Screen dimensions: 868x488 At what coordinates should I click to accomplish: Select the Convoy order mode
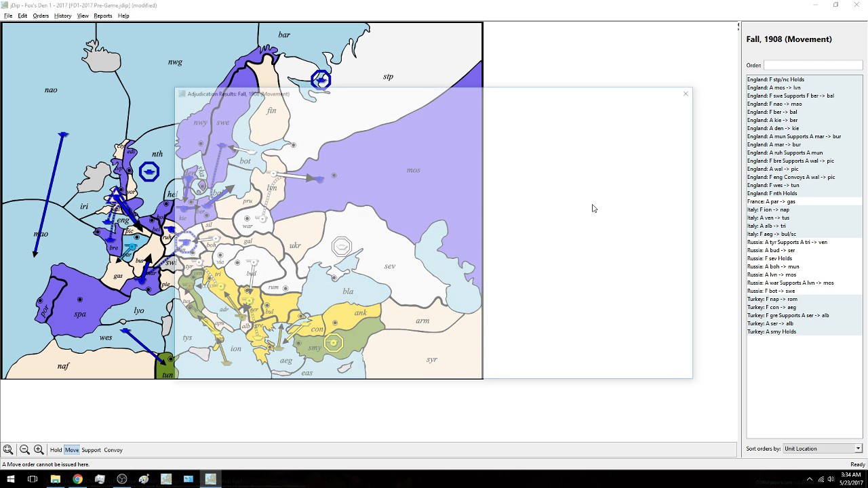coord(113,450)
